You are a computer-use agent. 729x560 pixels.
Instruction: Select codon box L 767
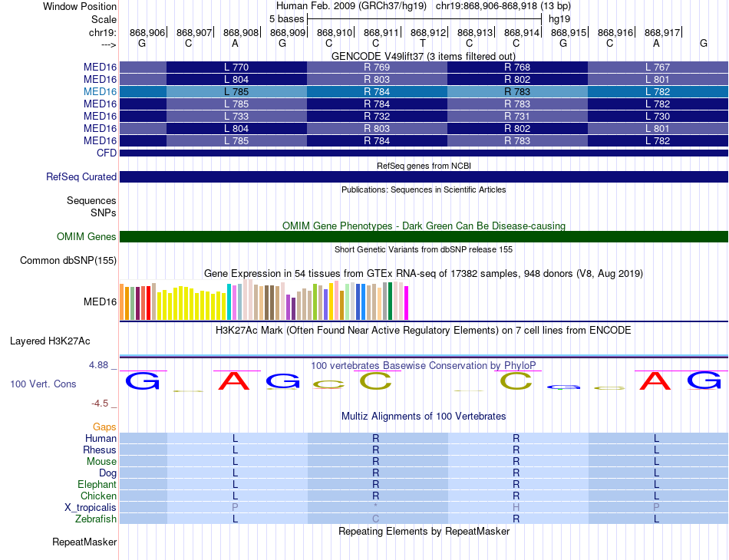[x=658, y=67]
